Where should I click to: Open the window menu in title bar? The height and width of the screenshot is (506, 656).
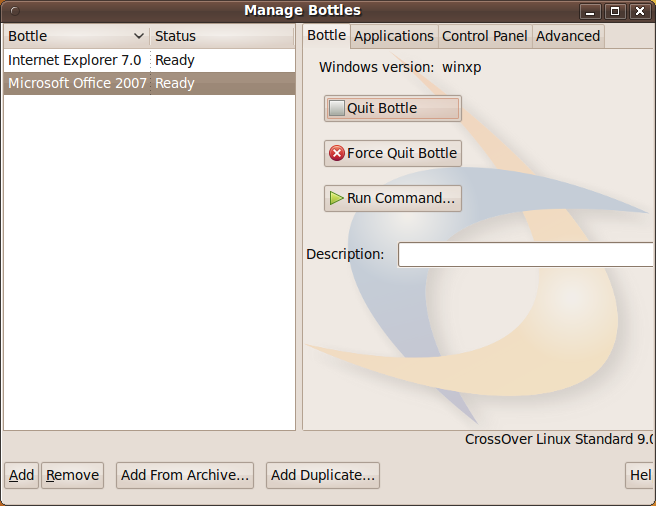tap(13, 11)
